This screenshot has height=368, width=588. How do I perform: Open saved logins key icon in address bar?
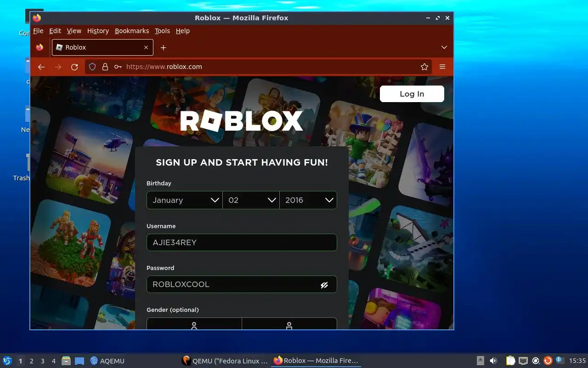[x=118, y=67]
